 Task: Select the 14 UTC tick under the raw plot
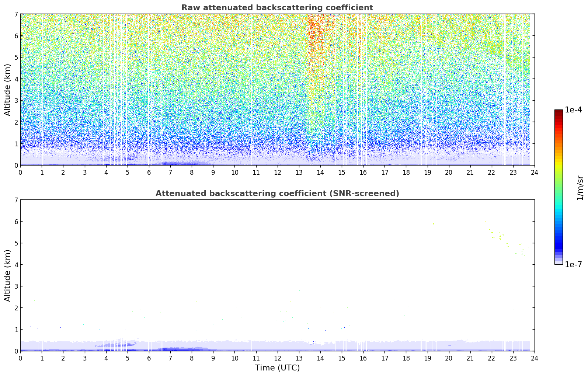click(x=320, y=173)
